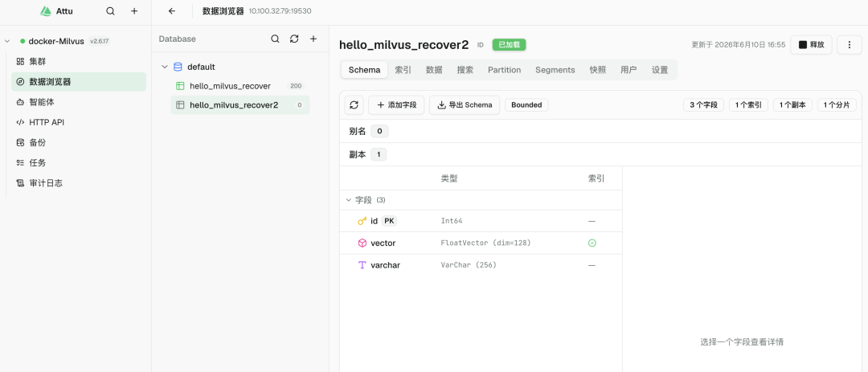
Task: Refresh the Database panel list
Action: [x=294, y=39]
